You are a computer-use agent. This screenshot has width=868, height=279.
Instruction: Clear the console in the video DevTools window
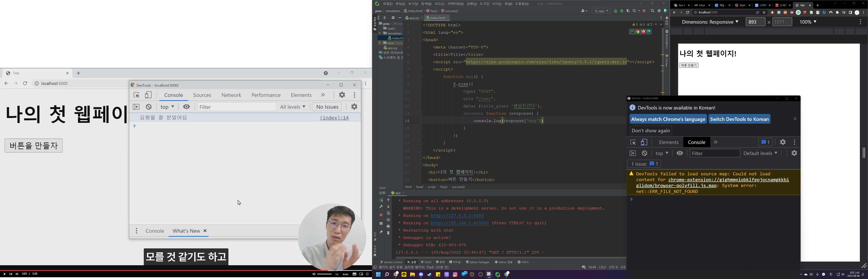[x=149, y=107]
